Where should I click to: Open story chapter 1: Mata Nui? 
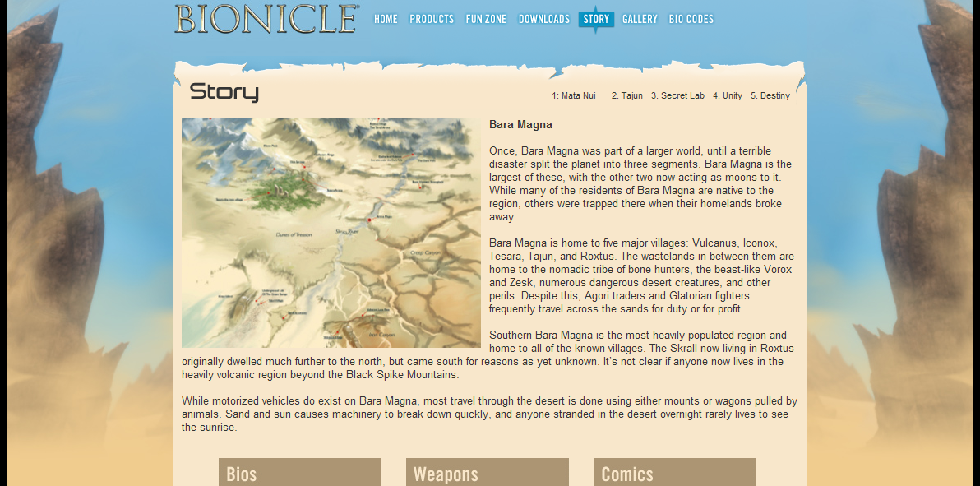pos(574,95)
